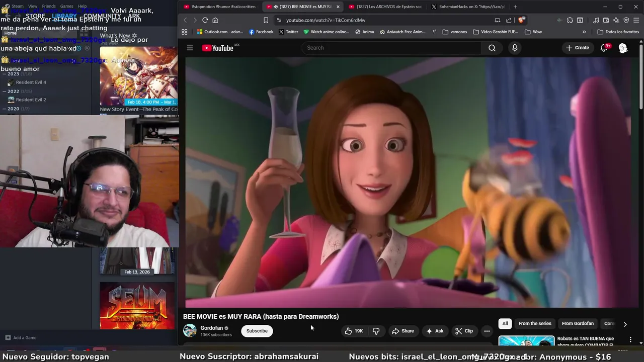Switch to the #stopmotion #humor tab
This screenshot has width=644, height=362.
tap(220, 7)
